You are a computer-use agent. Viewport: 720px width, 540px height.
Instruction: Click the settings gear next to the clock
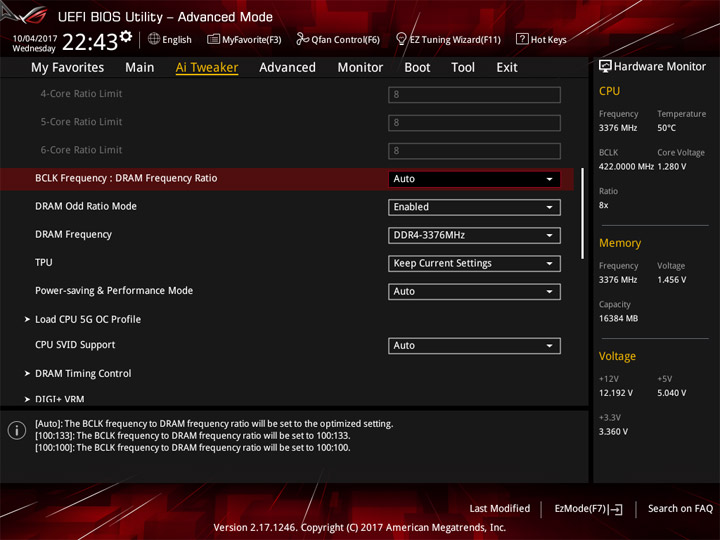pos(126,37)
